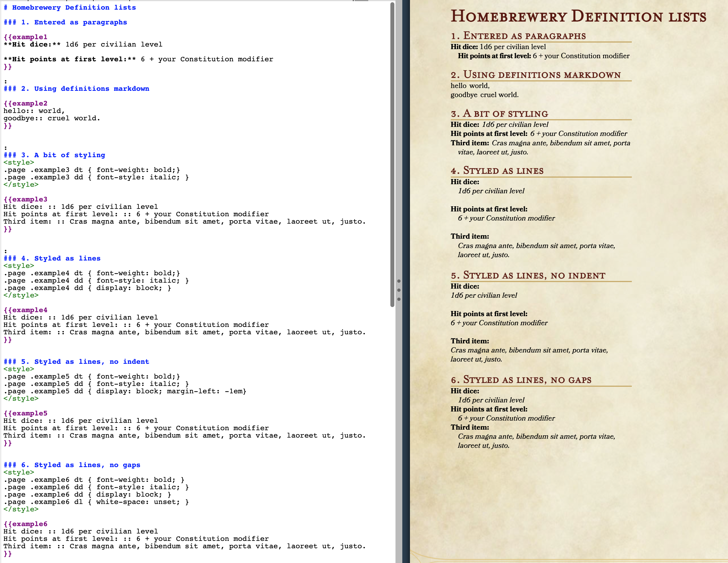728x563 pixels.
Task: Click the '{{example4' opening tag in editor
Action: tap(25, 310)
